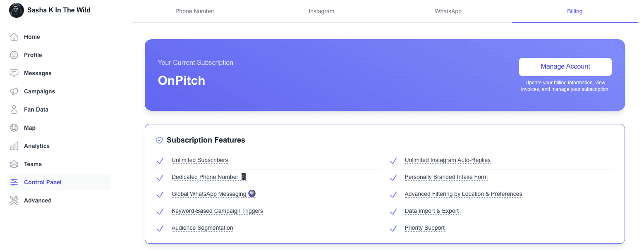Click the Priority Support link
The height and width of the screenshot is (250, 644).
point(425,228)
